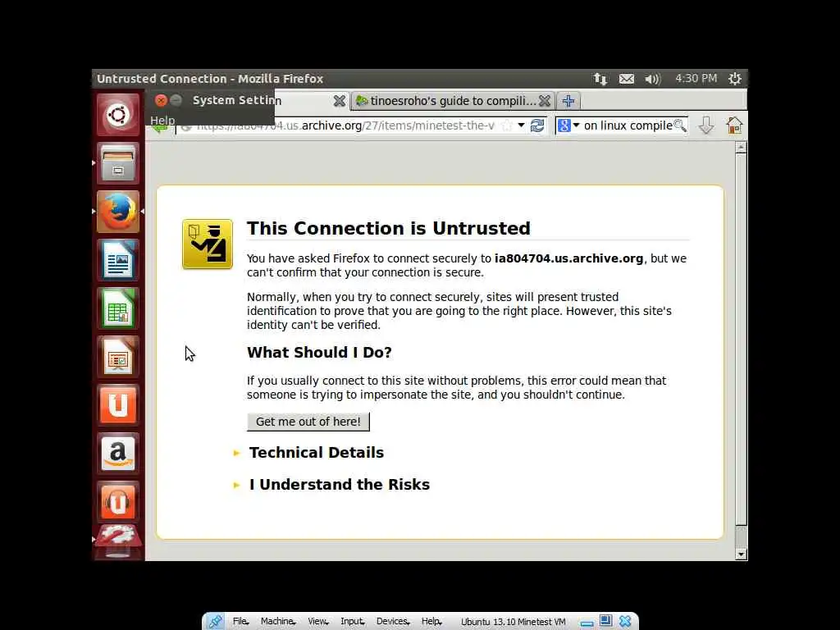Open Ubuntu Software Center in the launcher
The height and width of the screenshot is (630, 840).
pos(118,405)
